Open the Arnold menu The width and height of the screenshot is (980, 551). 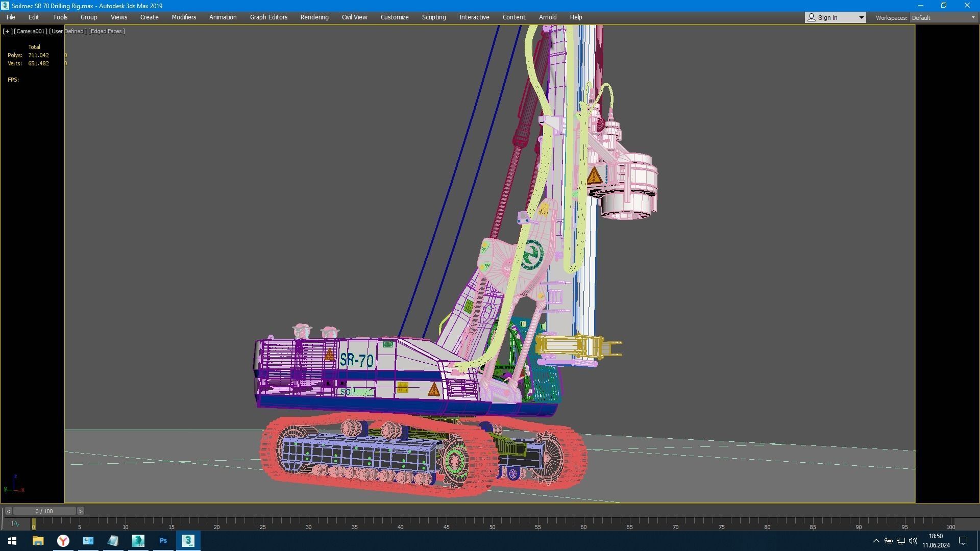[x=548, y=17]
